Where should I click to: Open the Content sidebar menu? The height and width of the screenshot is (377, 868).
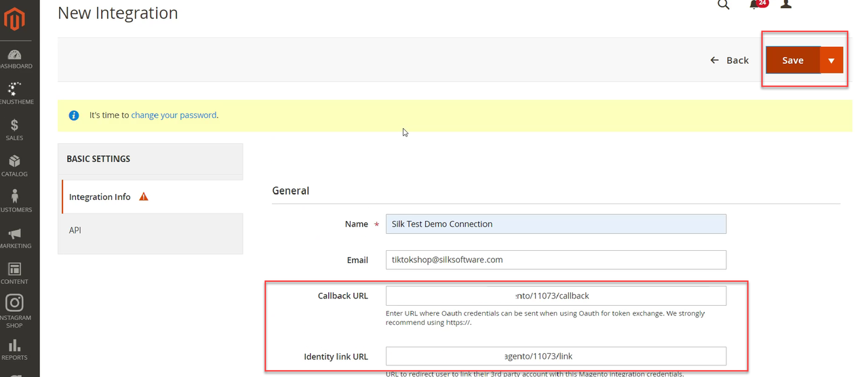click(x=15, y=274)
